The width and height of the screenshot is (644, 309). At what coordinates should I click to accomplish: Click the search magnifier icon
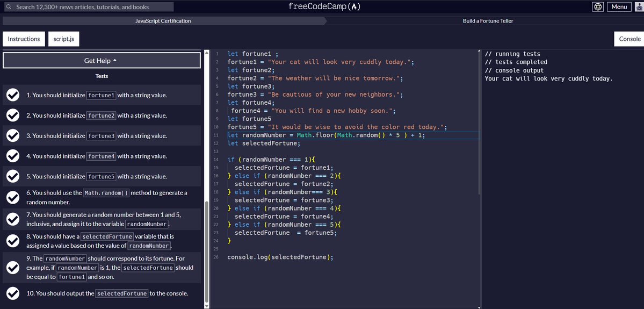[x=8, y=7]
